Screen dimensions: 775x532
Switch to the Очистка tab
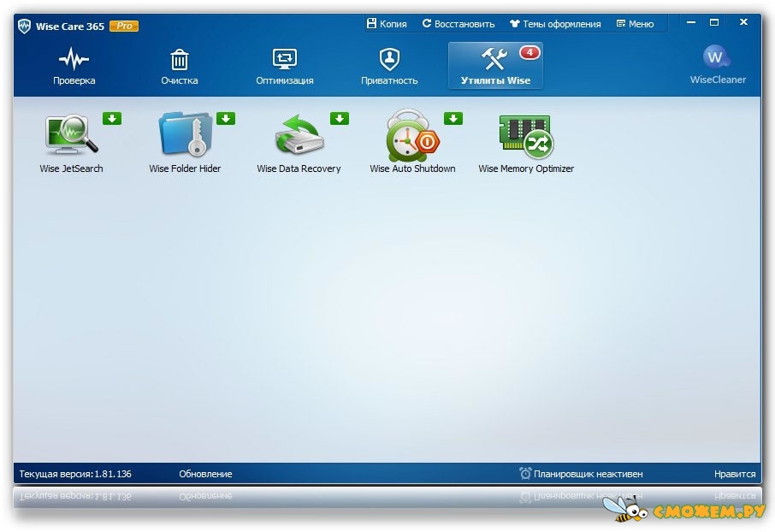pos(179,66)
